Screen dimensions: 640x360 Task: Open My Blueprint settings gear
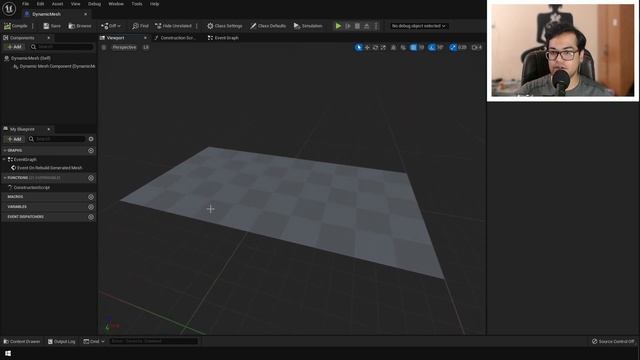tap(91, 139)
